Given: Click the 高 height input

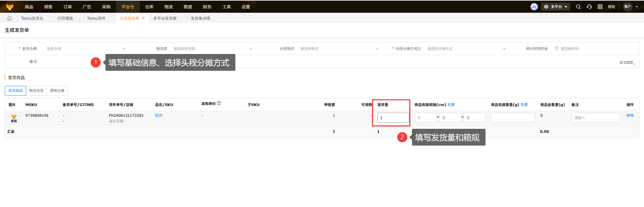Looking at the screenshot, I should pyautogui.click(x=475, y=118).
